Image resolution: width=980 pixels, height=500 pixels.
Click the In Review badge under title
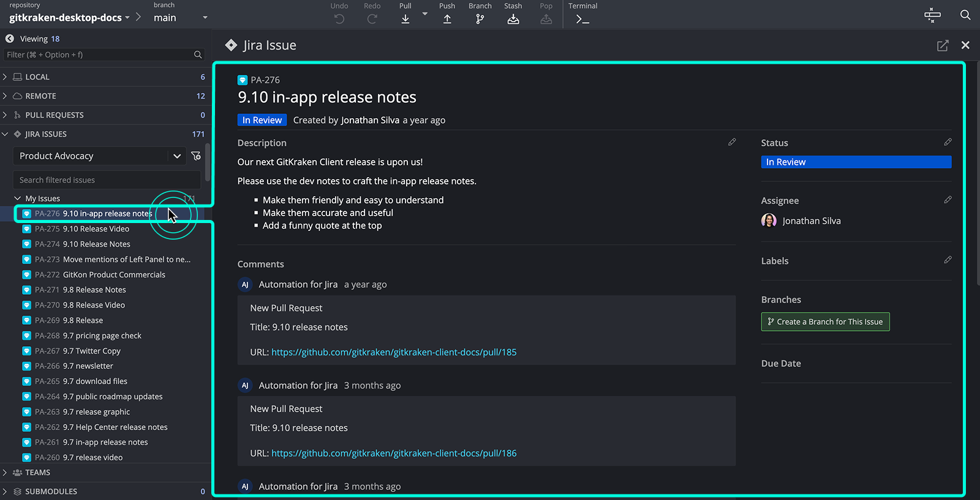coord(262,120)
